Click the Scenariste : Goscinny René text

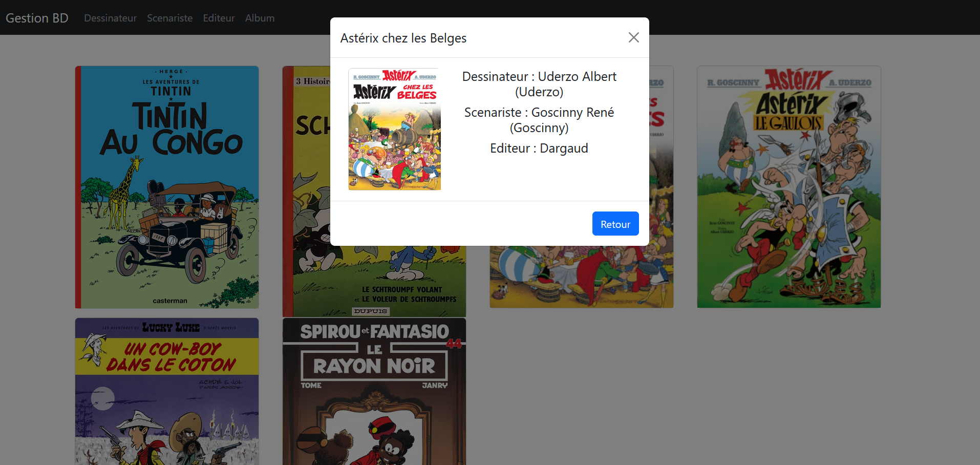[x=539, y=120]
